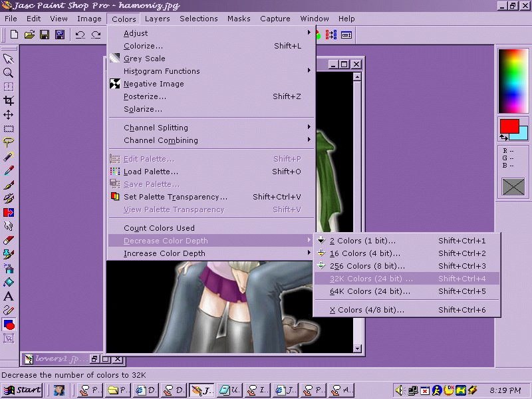This screenshot has width=532, height=399.
Task: Select the Zoom magnifier tool
Action: click(9, 72)
